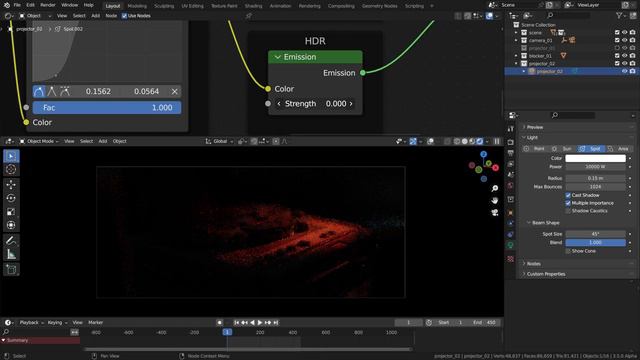Select the Measure tool
This screenshot has width=640, height=360.
pos(11,254)
